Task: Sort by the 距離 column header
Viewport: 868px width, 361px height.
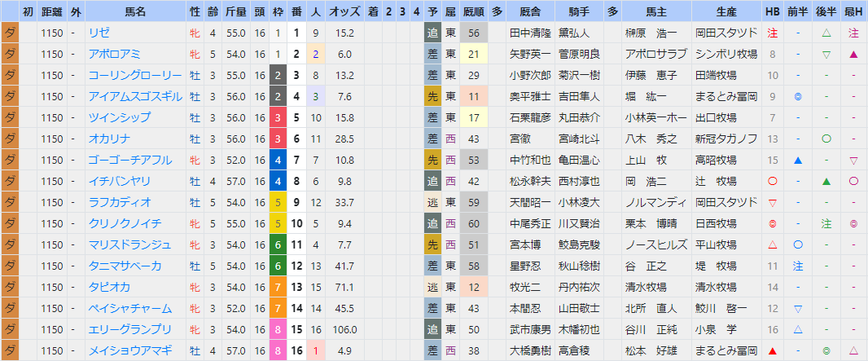Action: (52, 11)
